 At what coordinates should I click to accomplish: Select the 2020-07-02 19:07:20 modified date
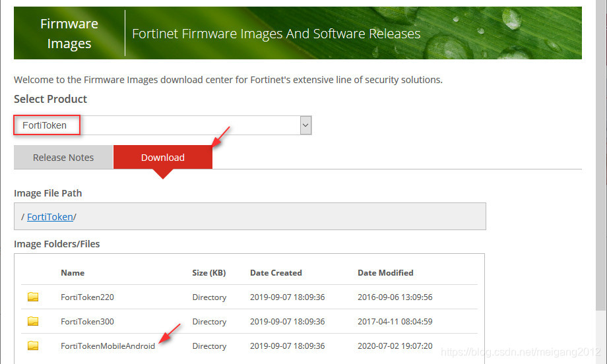[395, 346]
